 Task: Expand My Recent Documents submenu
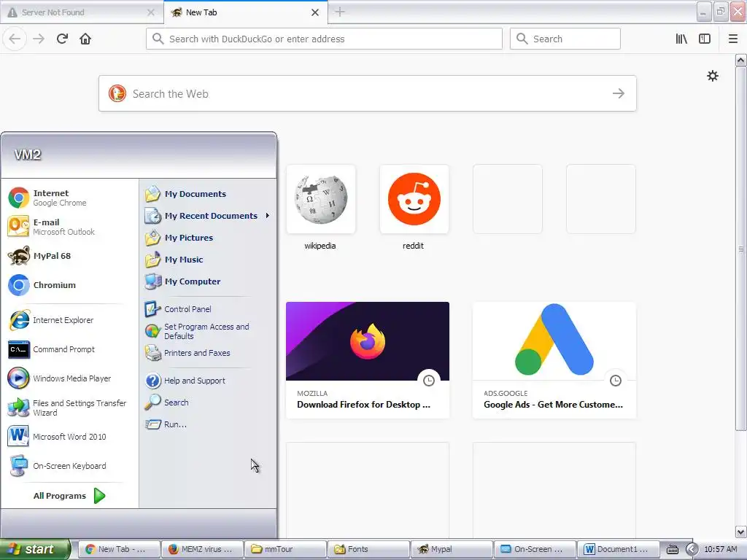point(208,216)
